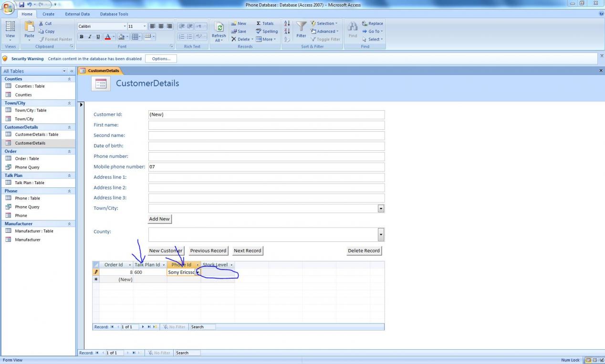Open Phone Query under Order group

(27, 167)
